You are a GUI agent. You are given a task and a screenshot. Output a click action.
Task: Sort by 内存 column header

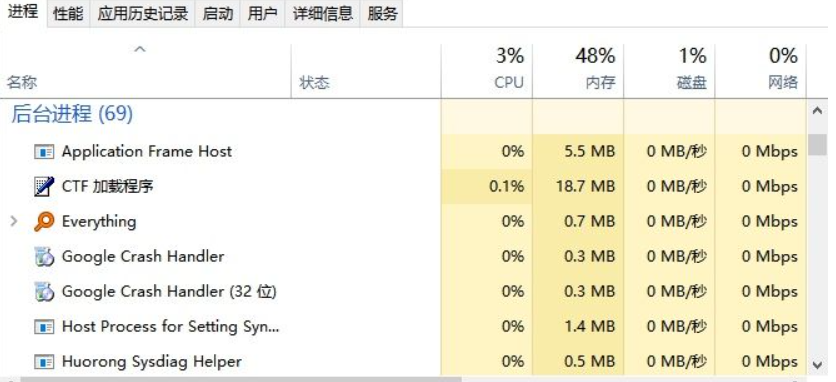578,69
